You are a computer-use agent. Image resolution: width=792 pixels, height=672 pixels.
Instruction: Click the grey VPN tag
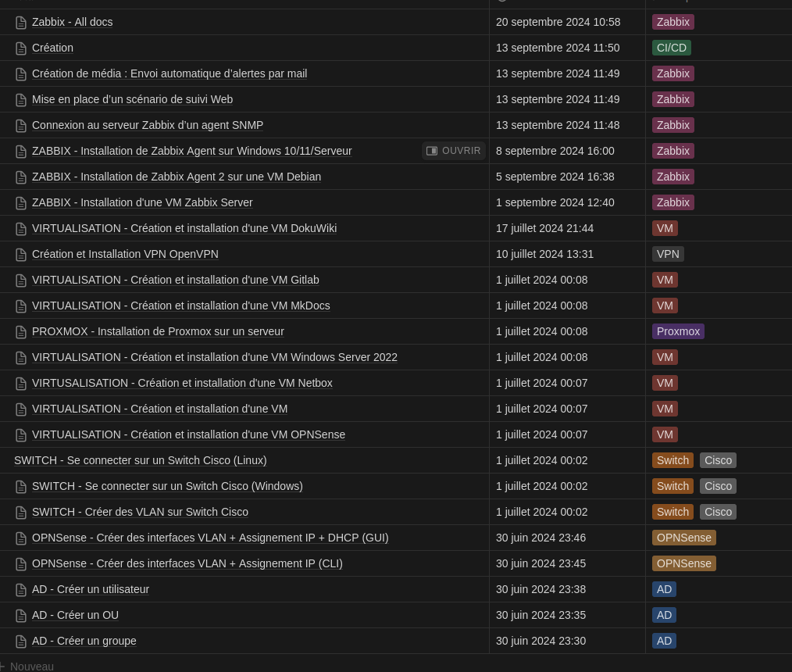tap(668, 254)
